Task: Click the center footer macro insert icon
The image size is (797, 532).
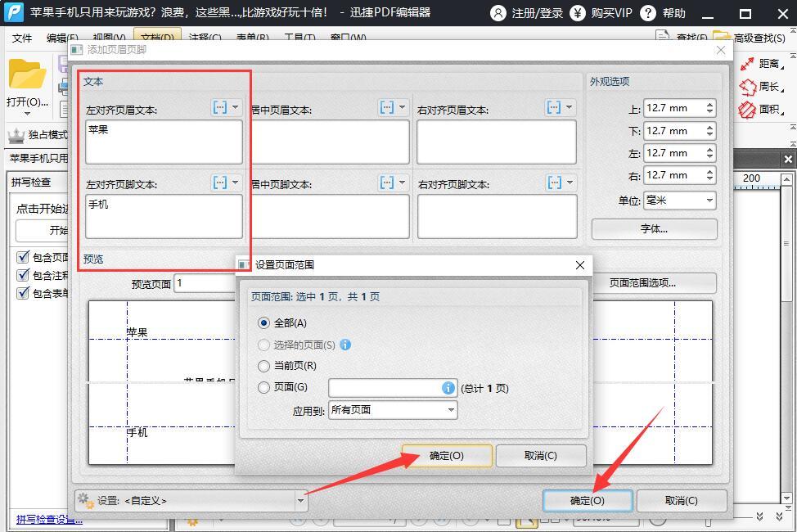Action: [387, 182]
